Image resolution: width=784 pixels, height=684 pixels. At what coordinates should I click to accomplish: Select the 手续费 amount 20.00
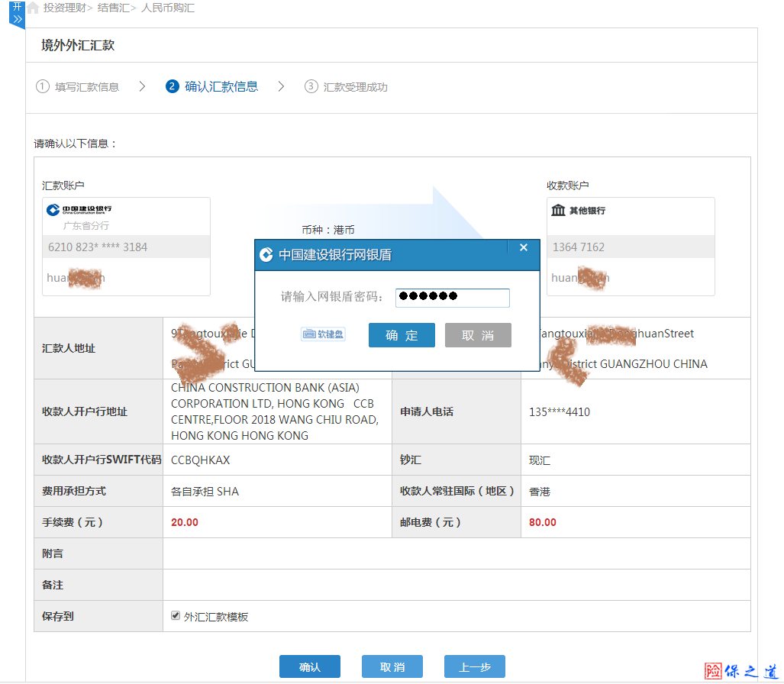(185, 522)
